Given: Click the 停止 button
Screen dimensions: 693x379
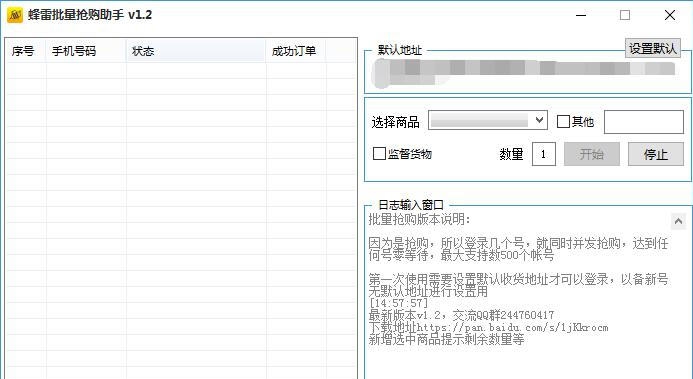Looking at the screenshot, I should 655,154.
